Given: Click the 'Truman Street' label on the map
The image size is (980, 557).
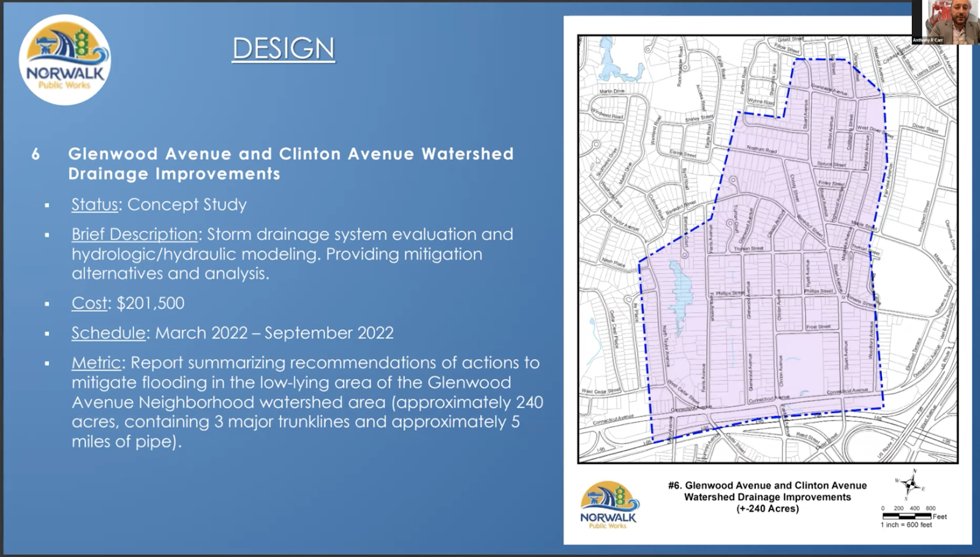Looking at the screenshot, I should pyautogui.click(x=748, y=249).
